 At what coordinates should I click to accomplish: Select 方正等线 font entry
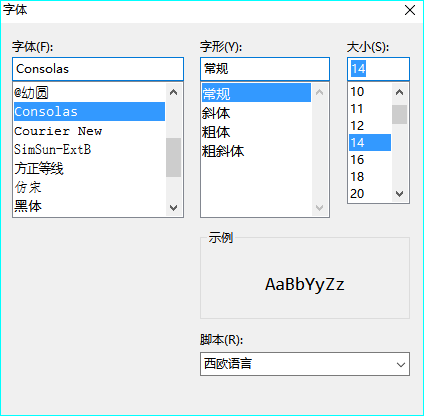click(x=89, y=168)
